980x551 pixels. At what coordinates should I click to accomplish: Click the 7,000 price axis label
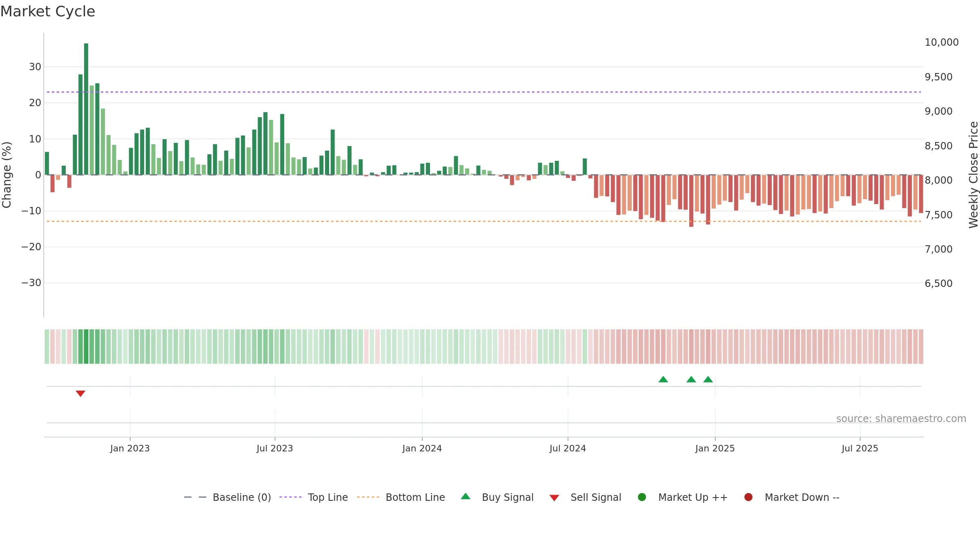(x=938, y=249)
